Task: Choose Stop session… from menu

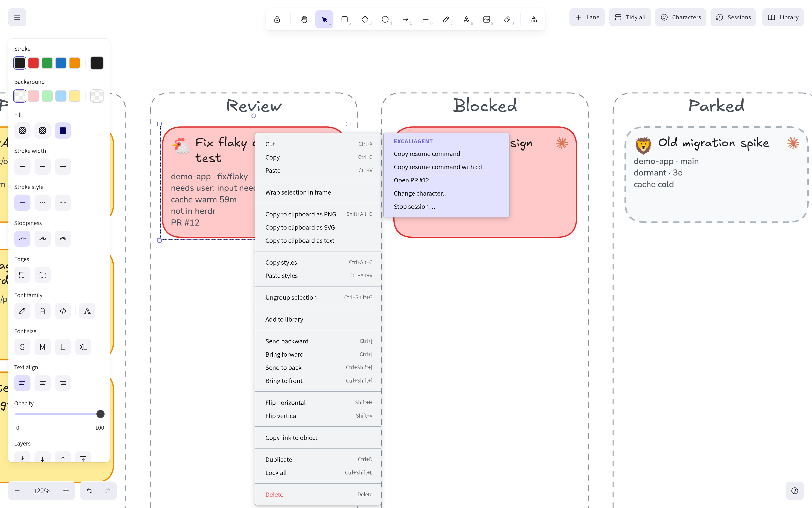Action: click(x=446, y=207)
